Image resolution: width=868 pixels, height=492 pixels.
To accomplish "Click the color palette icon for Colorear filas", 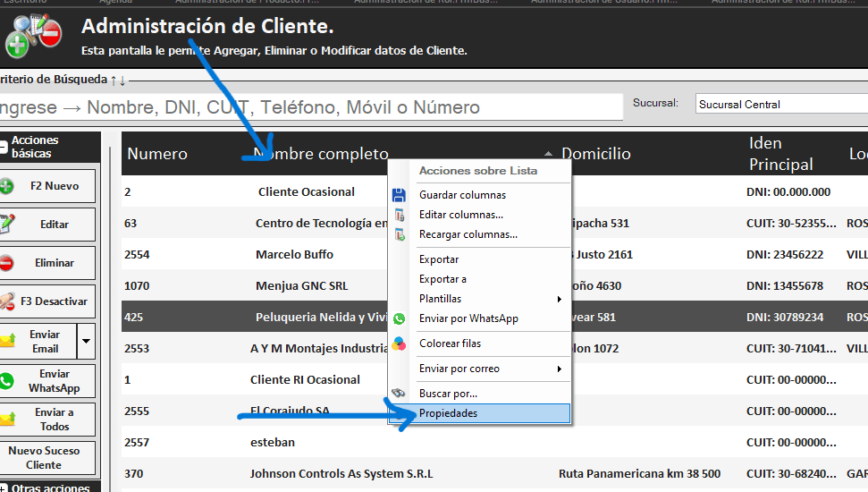I will (400, 344).
